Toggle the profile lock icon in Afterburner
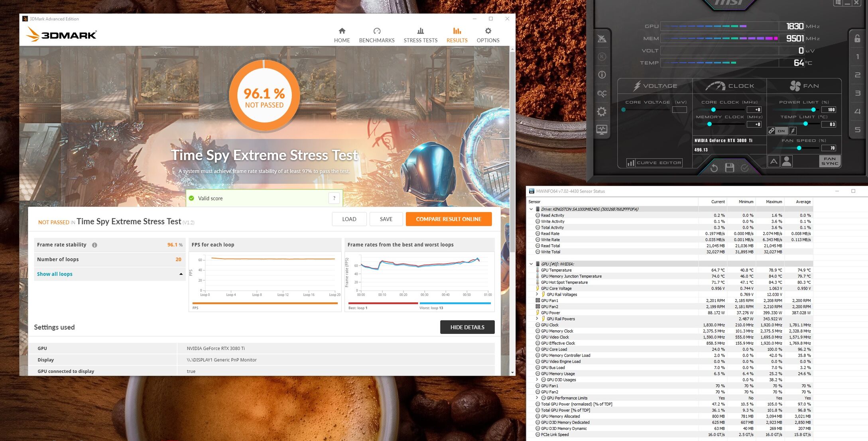 pos(857,39)
